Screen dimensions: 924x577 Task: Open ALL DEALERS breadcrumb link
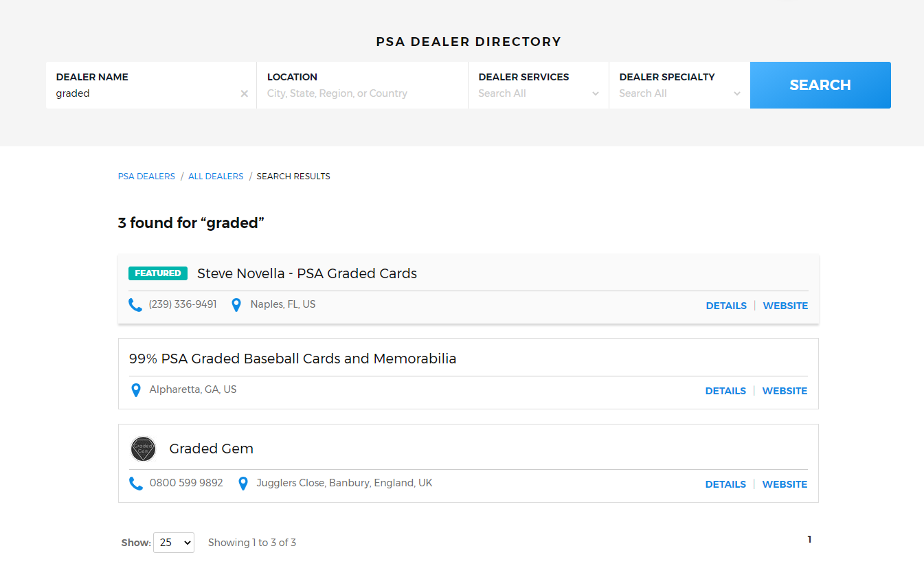point(216,177)
